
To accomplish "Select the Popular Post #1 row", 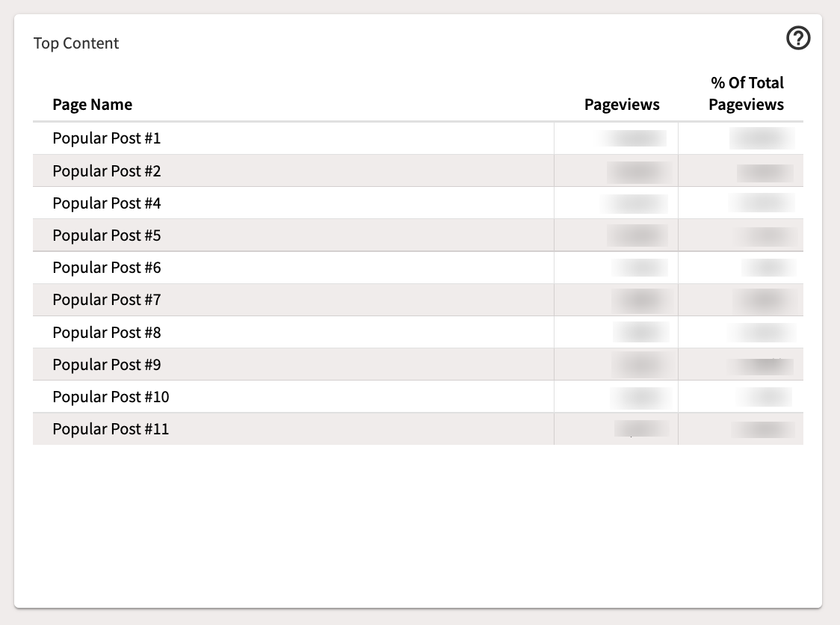I will (418, 138).
